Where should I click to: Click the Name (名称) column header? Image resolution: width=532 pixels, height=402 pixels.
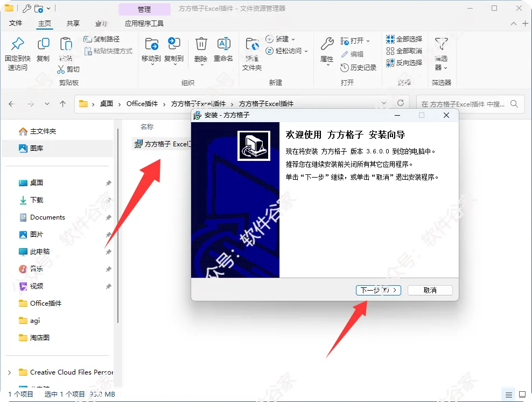(147, 127)
